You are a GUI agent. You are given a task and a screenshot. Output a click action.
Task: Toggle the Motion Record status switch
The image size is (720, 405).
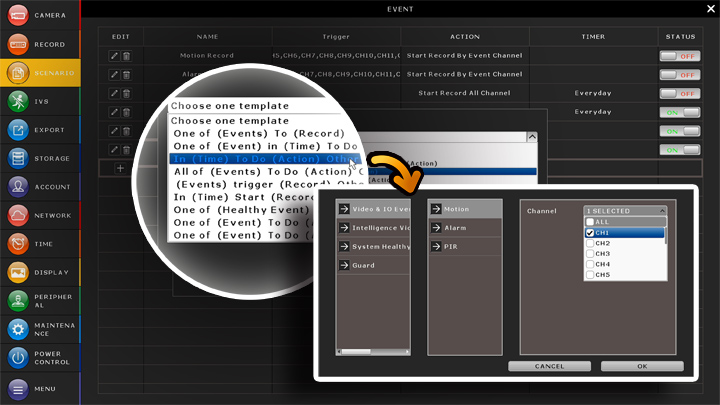click(x=678, y=56)
